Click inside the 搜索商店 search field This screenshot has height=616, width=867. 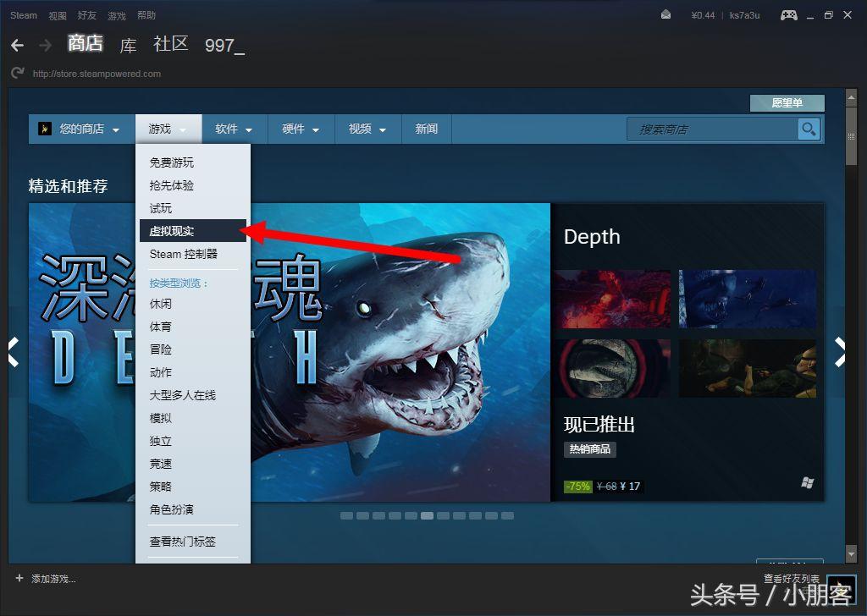click(713, 129)
